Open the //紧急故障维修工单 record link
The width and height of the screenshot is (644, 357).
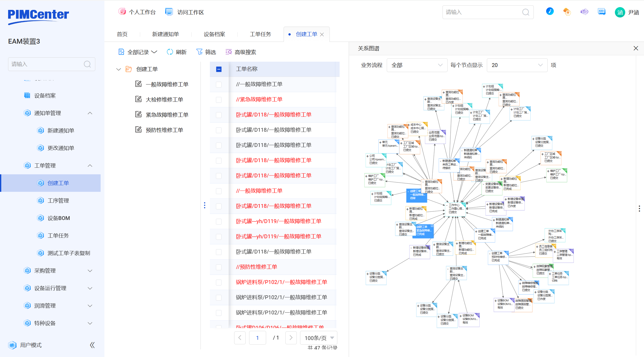(x=259, y=99)
